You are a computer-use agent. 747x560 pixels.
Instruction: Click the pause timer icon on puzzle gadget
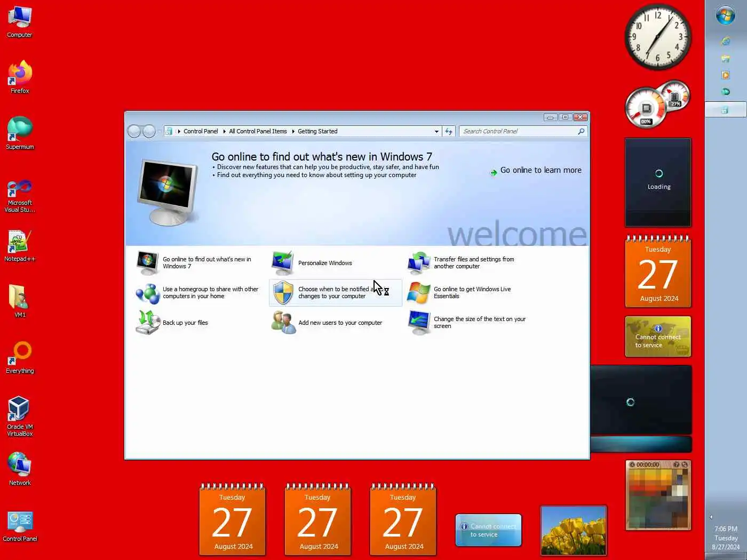[632, 465]
